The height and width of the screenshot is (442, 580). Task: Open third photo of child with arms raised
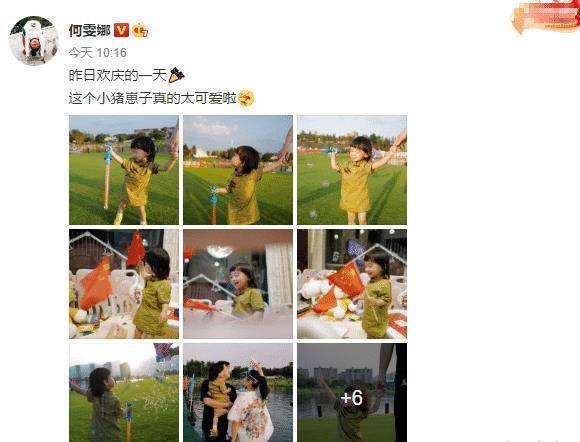coord(352,170)
